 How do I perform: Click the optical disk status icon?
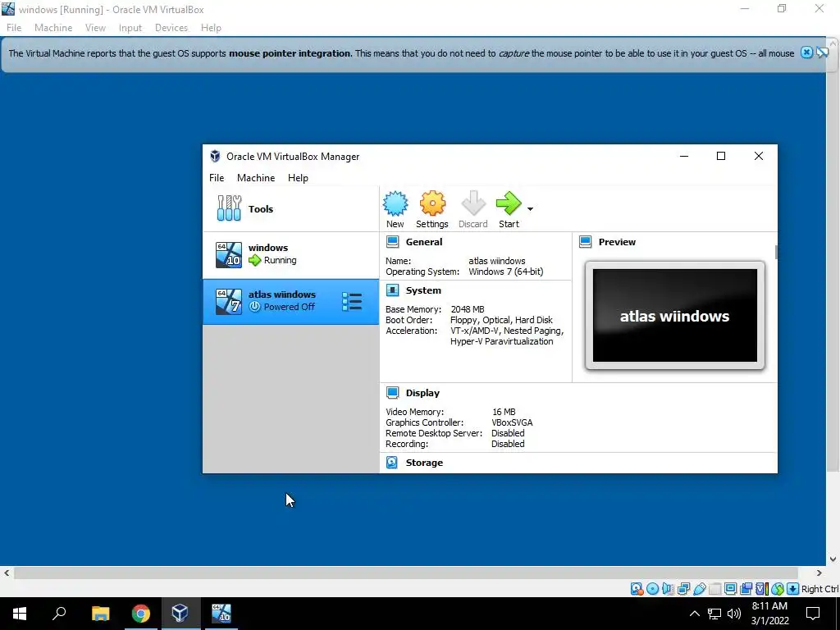652,589
